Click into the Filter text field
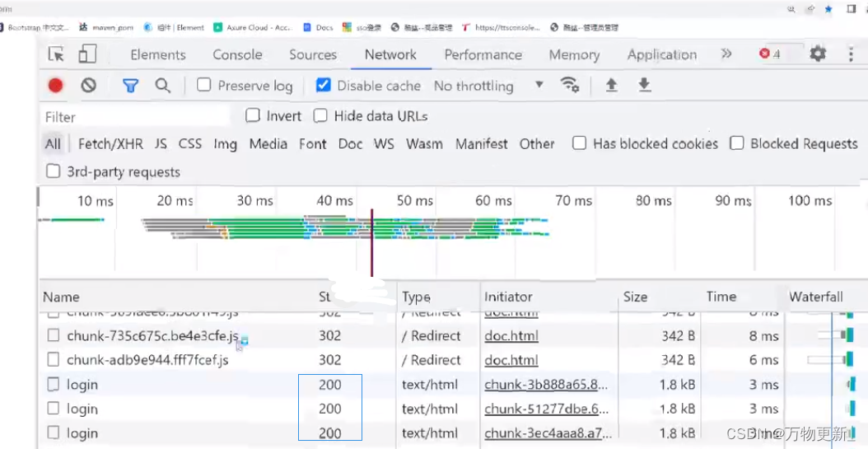The width and height of the screenshot is (868, 449). point(136,117)
